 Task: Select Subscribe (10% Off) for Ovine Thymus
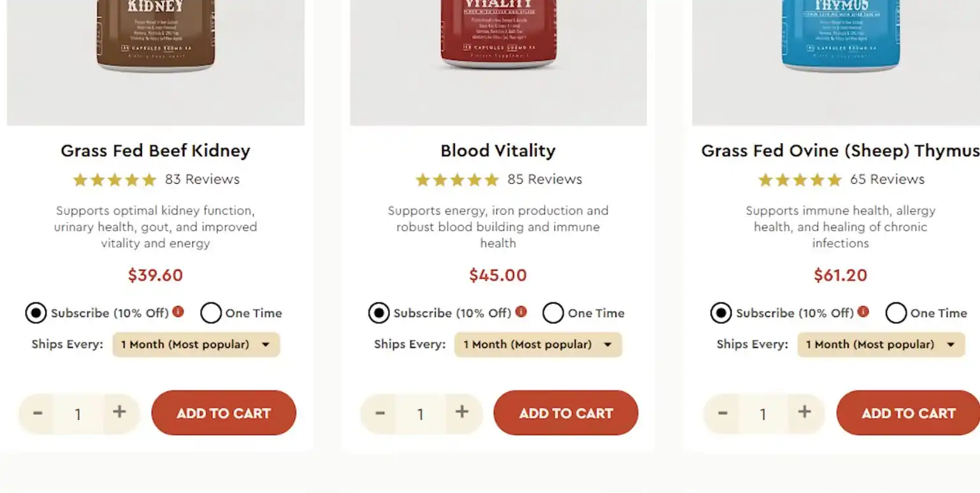coord(721,313)
